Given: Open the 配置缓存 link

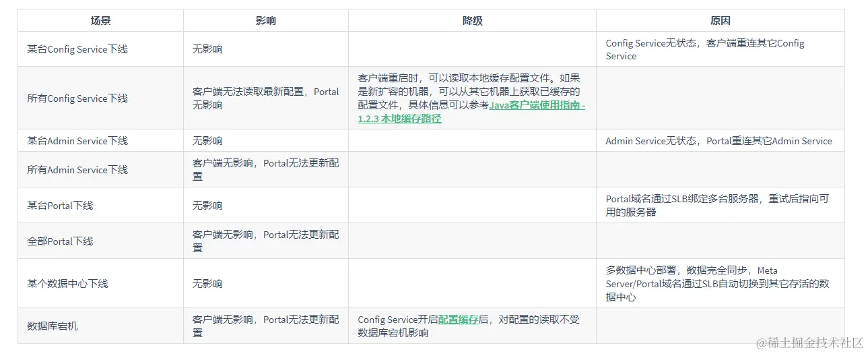Looking at the screenshot, I should point(458,320).
